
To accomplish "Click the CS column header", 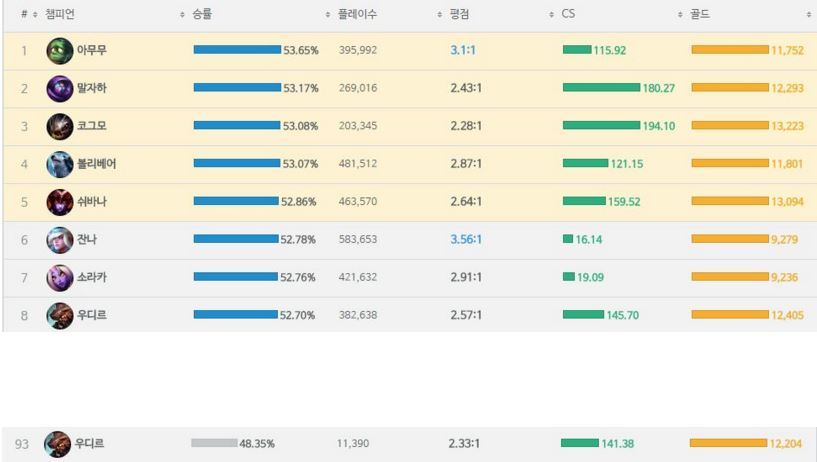I will point(568,15).
